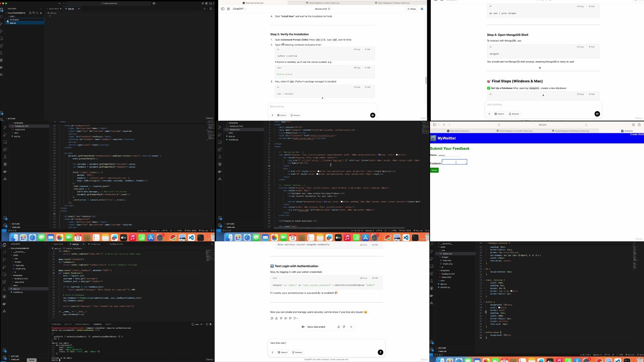Viewport: 644px width, 362px height.
Task: Copy the 'mongosh' code block under Step 4
Action: [x=580, y=47]
